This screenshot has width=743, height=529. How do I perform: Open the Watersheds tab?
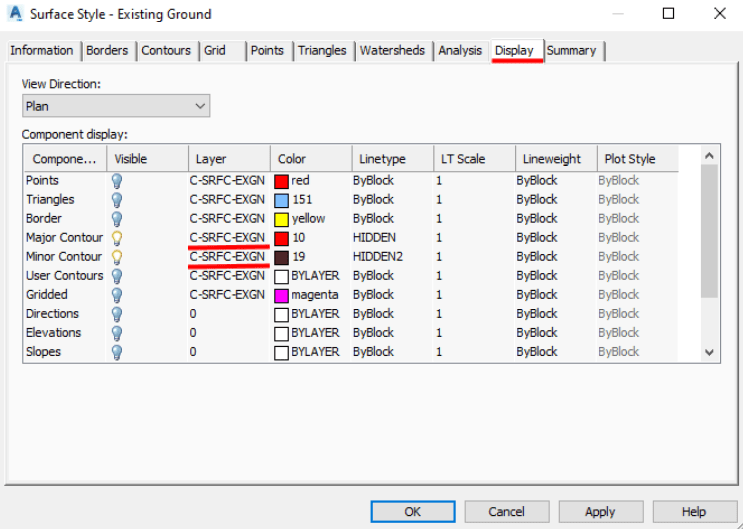(392, 51)
